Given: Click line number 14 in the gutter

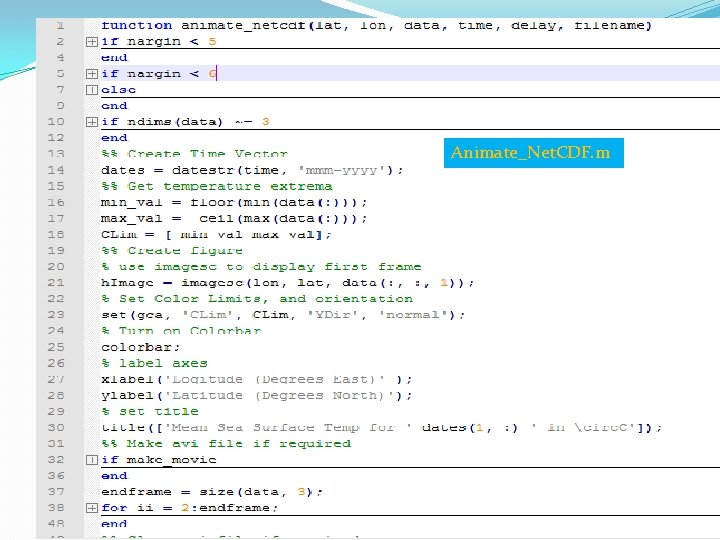Looking at the screenshot, I should [x=56, y=170].
